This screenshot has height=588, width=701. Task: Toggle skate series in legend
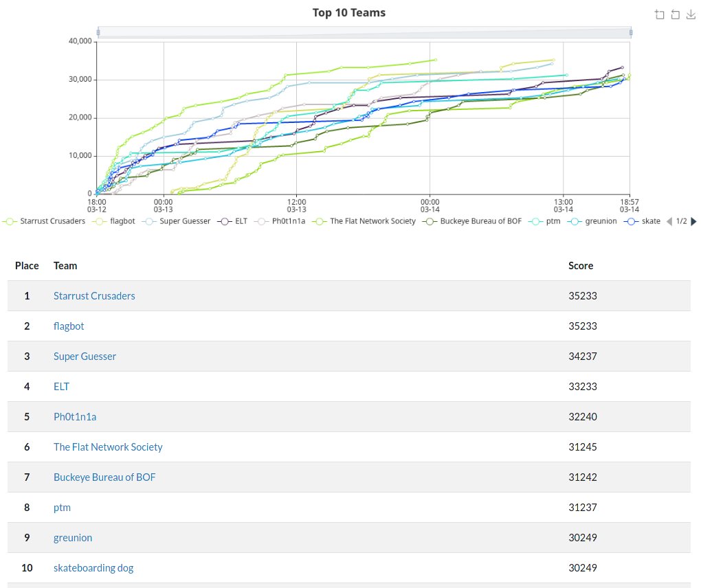(x=642, y=221)
